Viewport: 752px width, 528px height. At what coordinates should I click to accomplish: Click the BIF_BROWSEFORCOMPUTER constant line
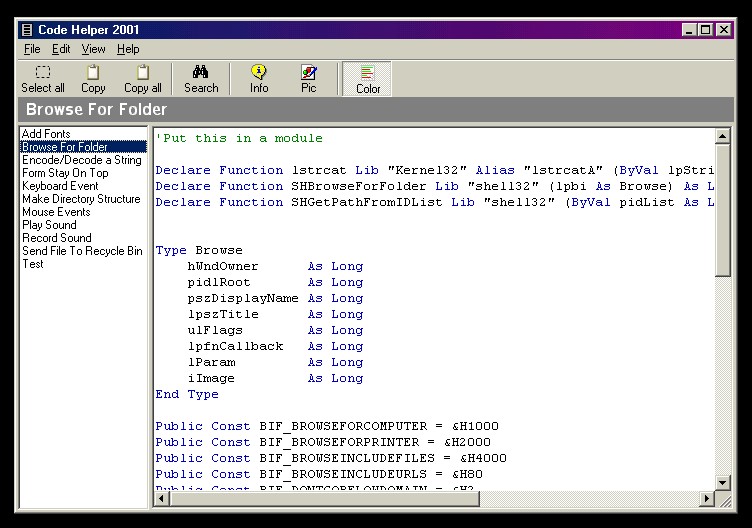pyautogui.click(x=327, y=426)
